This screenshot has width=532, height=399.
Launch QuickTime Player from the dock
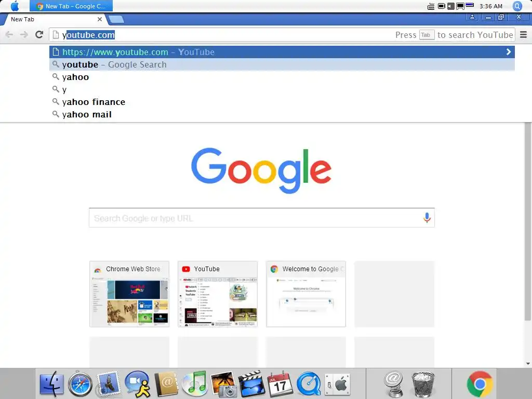[x=309, y=384]
